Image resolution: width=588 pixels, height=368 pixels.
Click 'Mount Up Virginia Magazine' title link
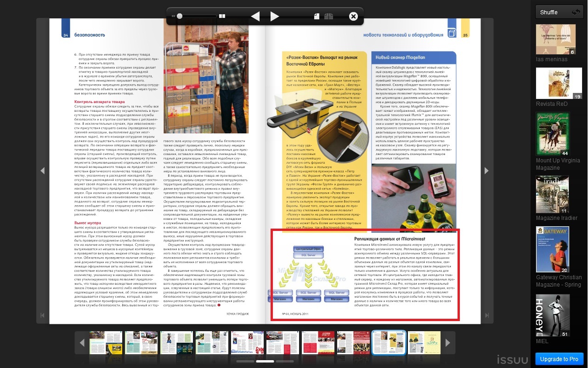(x=558, y=164)
